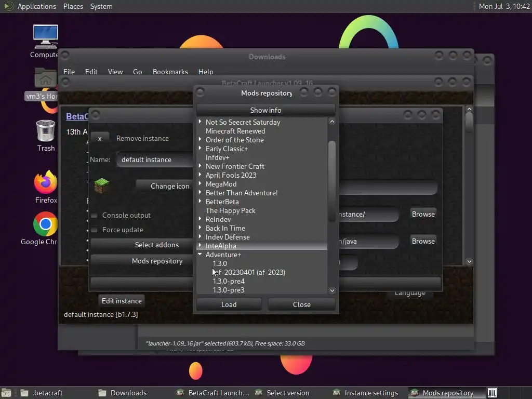Collapse the Adventure+ entry

pos(200,254)
